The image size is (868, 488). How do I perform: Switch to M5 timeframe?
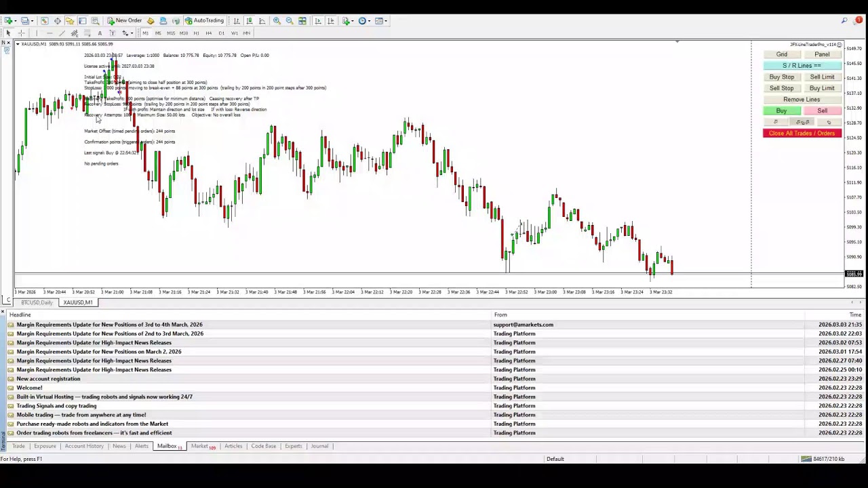pyautogui.click(x=158, y=33)
